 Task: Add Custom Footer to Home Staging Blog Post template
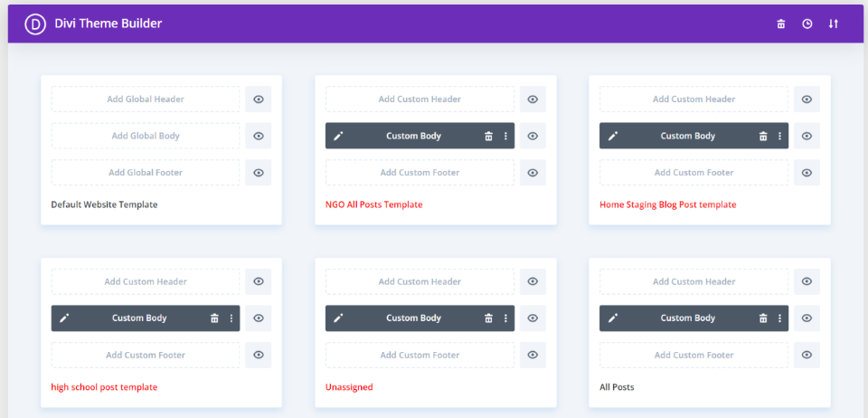(694, 173)
